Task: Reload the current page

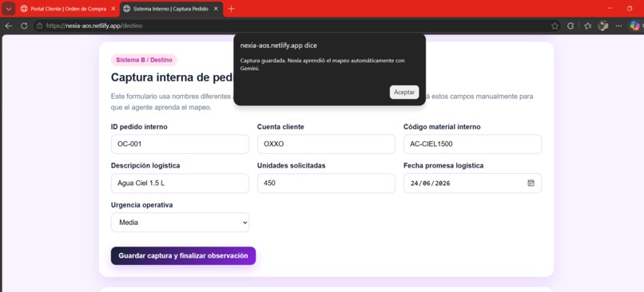Action: click(24, 26)
